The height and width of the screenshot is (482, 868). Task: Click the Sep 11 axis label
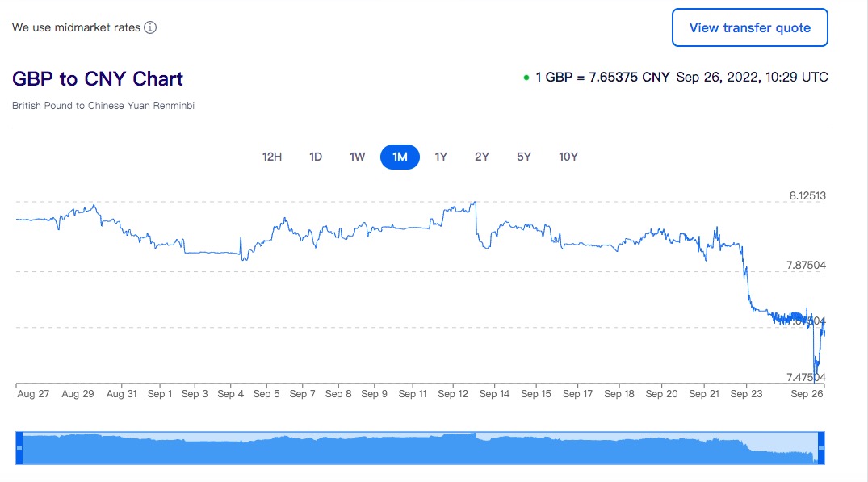(x=413, y=393)
